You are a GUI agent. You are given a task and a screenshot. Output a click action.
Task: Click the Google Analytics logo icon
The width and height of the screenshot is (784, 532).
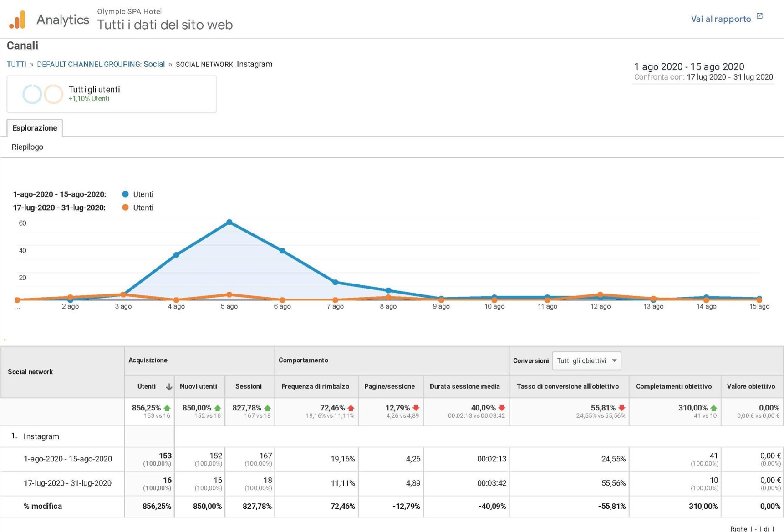(x=17, y=20)
